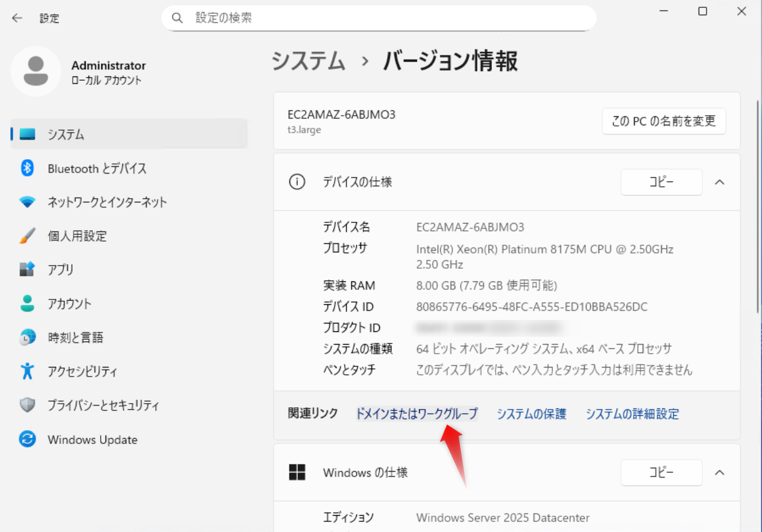Open Windows Update sync icon
762x532 pixels.
[27, 439]
